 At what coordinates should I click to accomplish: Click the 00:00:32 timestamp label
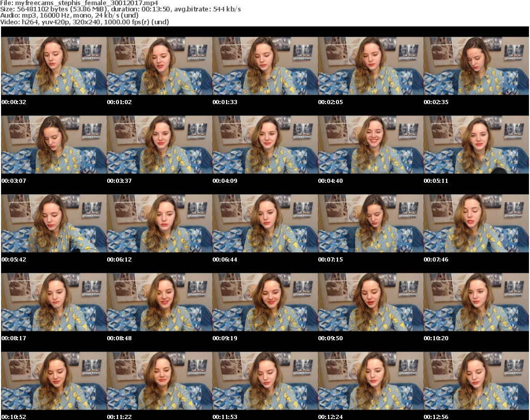click(14, 102)
